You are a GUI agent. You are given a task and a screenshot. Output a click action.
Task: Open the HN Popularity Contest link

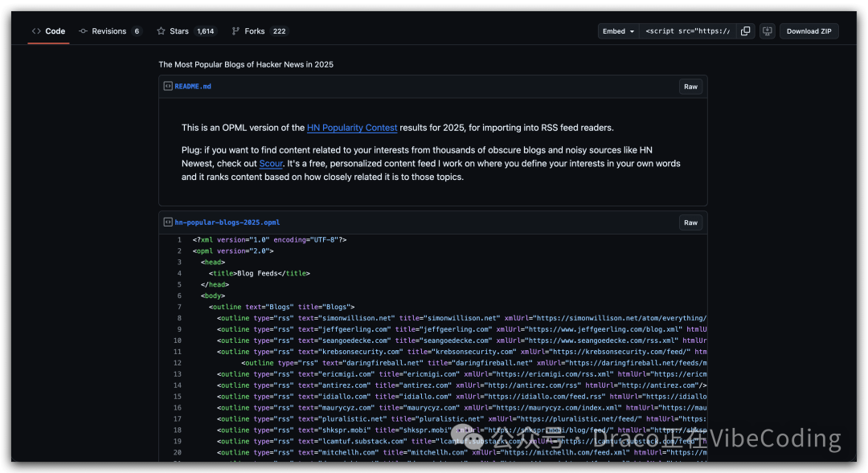point(352,127)
